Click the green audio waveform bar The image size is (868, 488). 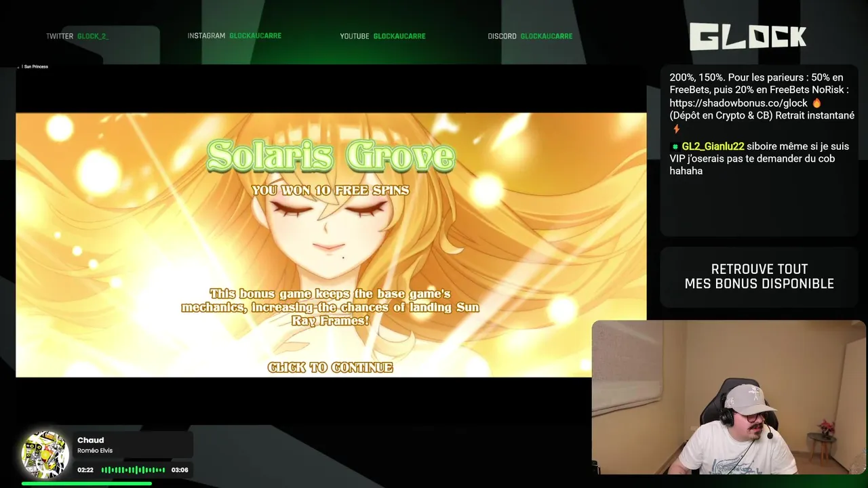pyautogui.click(x=133, y=470)
